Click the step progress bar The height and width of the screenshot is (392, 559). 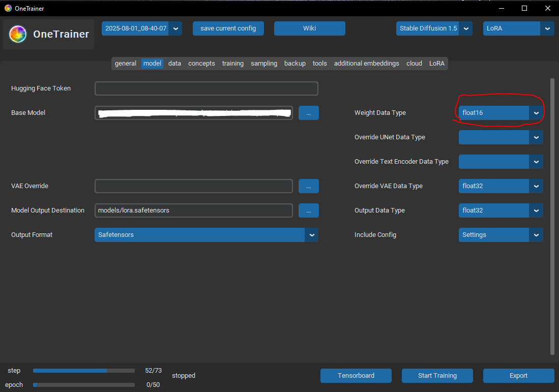click(84, 371)
